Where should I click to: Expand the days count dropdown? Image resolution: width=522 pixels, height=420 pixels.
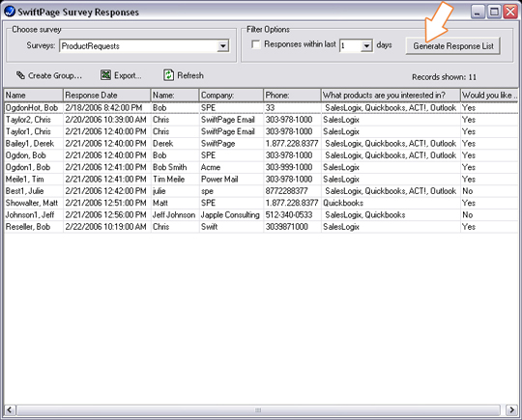pyautogui.click(x=366, y=45)
